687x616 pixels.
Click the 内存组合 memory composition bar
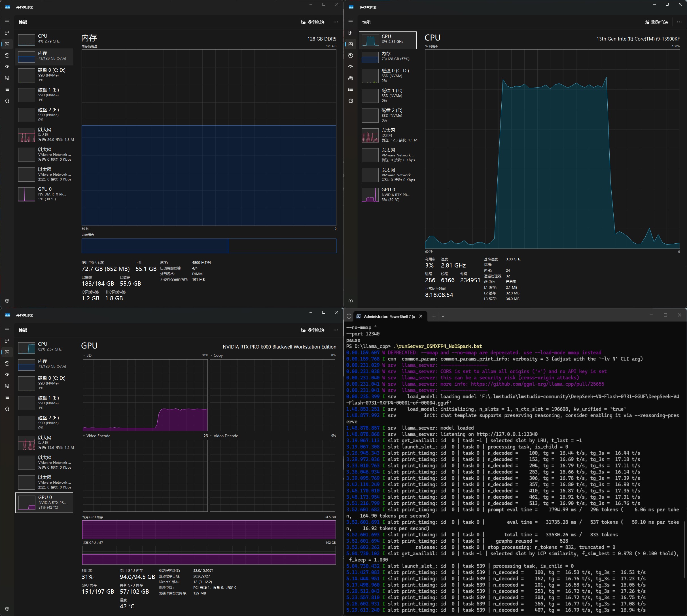tap(209, 246)
